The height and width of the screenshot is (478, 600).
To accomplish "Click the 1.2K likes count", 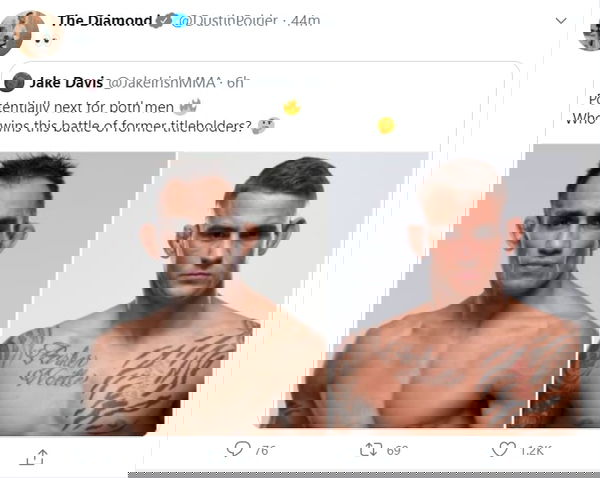I will (536, 450).
